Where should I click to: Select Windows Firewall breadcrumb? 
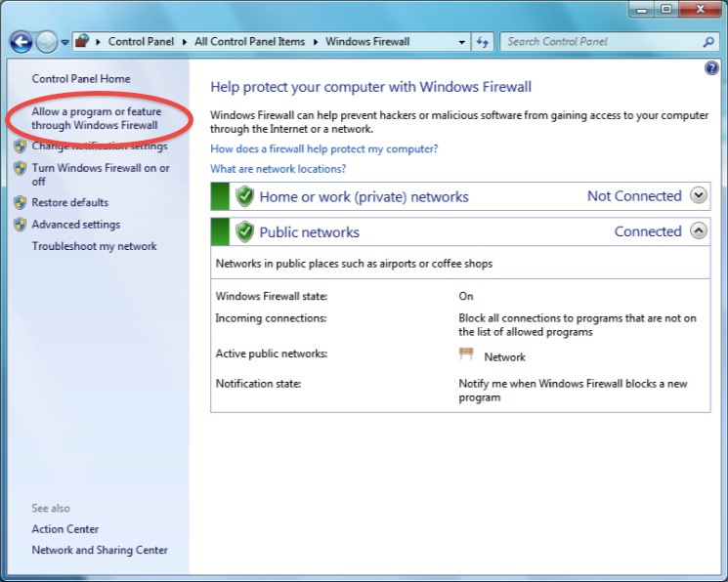[x=367, y=42]
